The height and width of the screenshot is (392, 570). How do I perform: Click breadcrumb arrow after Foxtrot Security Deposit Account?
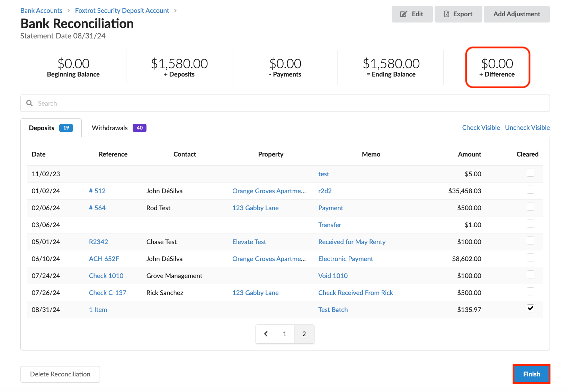pos(175,11)
